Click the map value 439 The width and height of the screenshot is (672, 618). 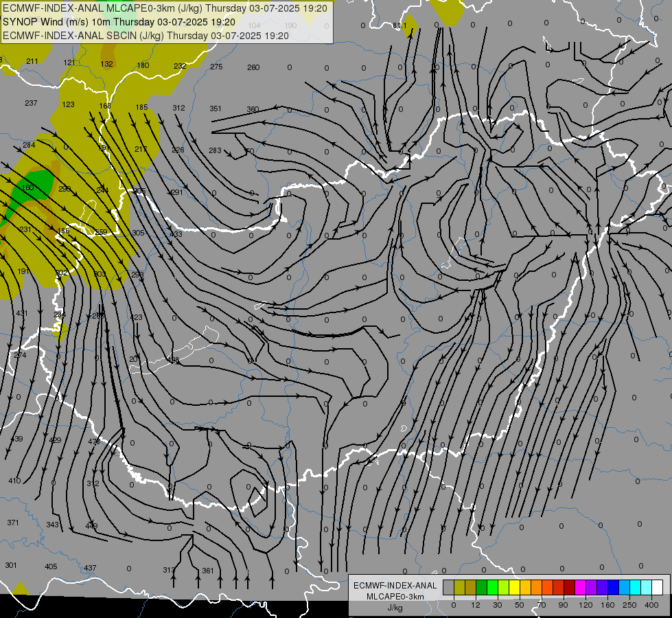pos(16,439)
